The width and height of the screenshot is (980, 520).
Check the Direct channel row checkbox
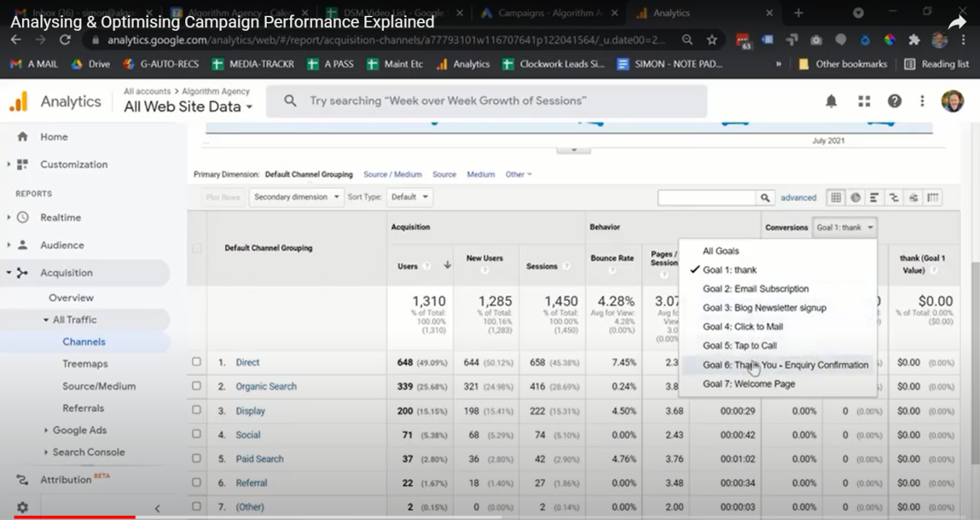[x=197, y=362]
